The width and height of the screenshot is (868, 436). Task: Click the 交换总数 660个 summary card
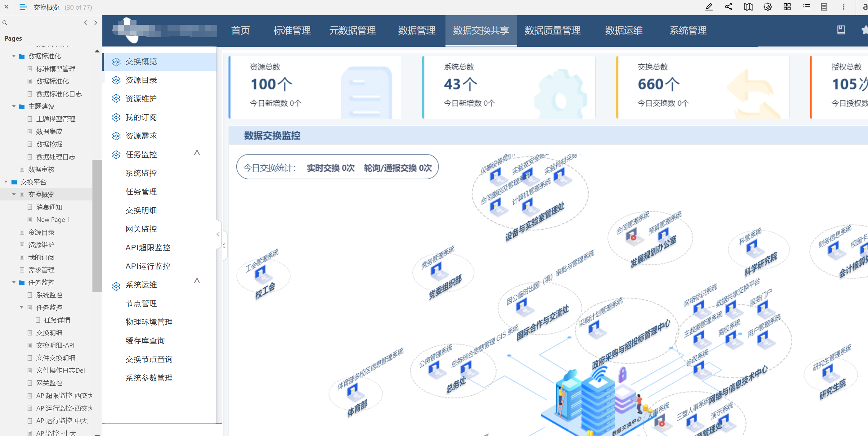tap(703, 87)
